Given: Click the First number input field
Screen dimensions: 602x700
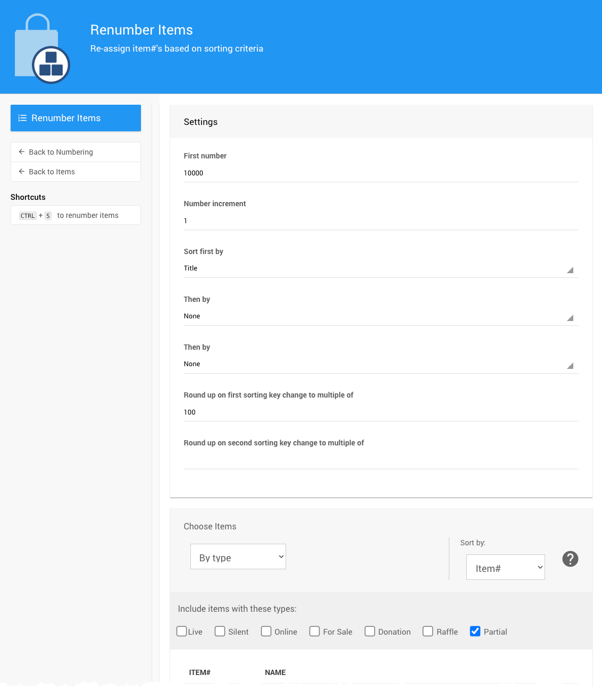Looking at the screenshot, I should pyautogui.click(x=380, y=173).
